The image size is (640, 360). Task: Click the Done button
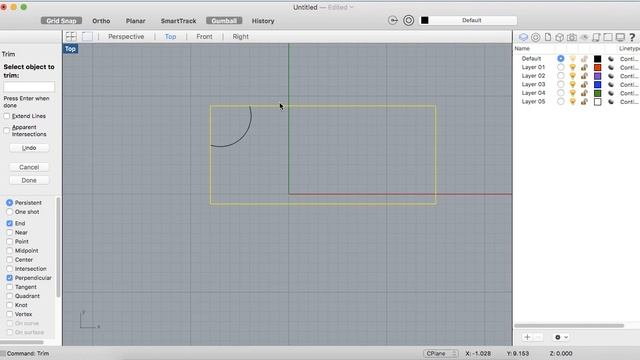29,180
